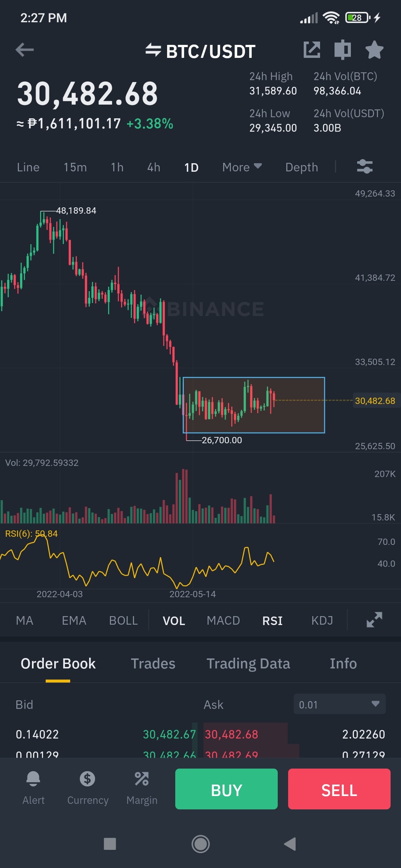The image size is (401, 868).
Task: Tap the green BUY button
Action: pos(226,789)
